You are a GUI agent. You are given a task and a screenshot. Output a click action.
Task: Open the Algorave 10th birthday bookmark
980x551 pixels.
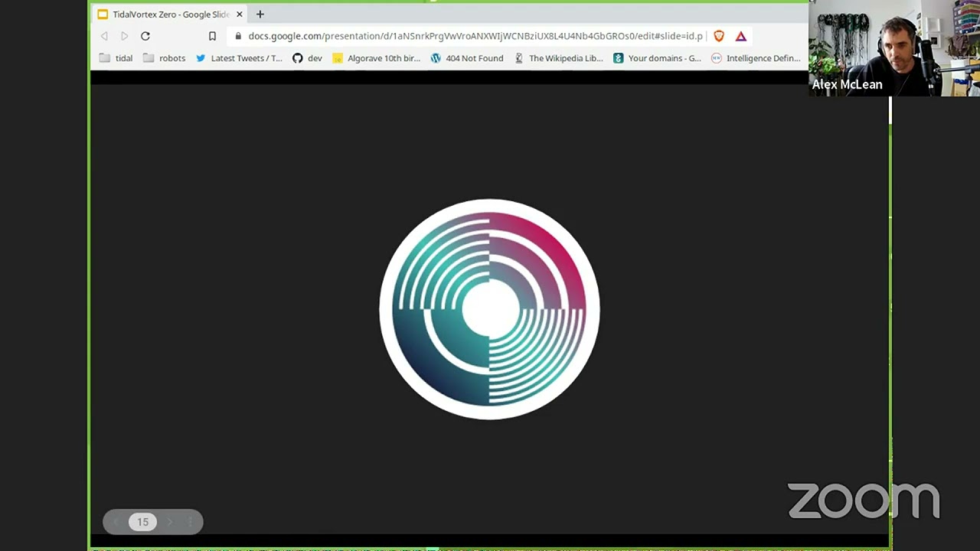click(376, 58)
